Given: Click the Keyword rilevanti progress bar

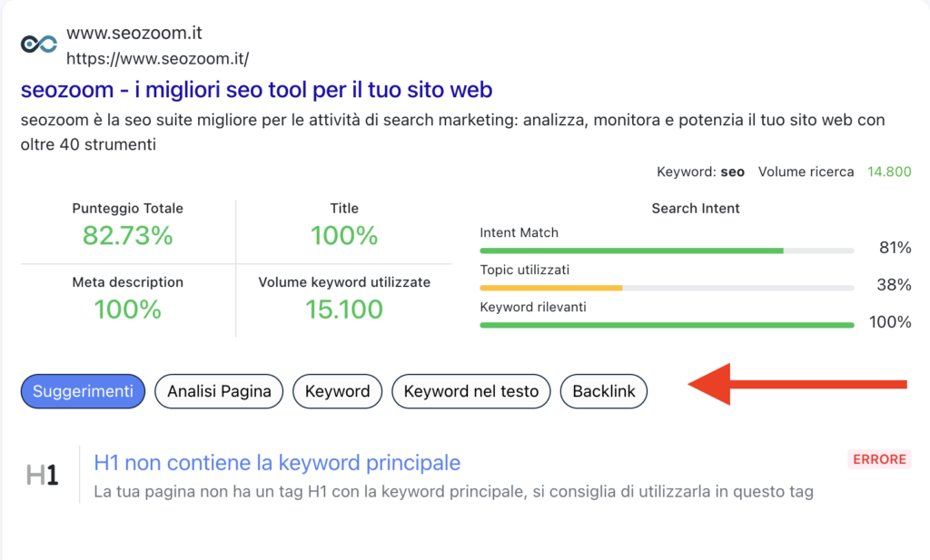Looking at the screenshot, I should pos(667,324).
